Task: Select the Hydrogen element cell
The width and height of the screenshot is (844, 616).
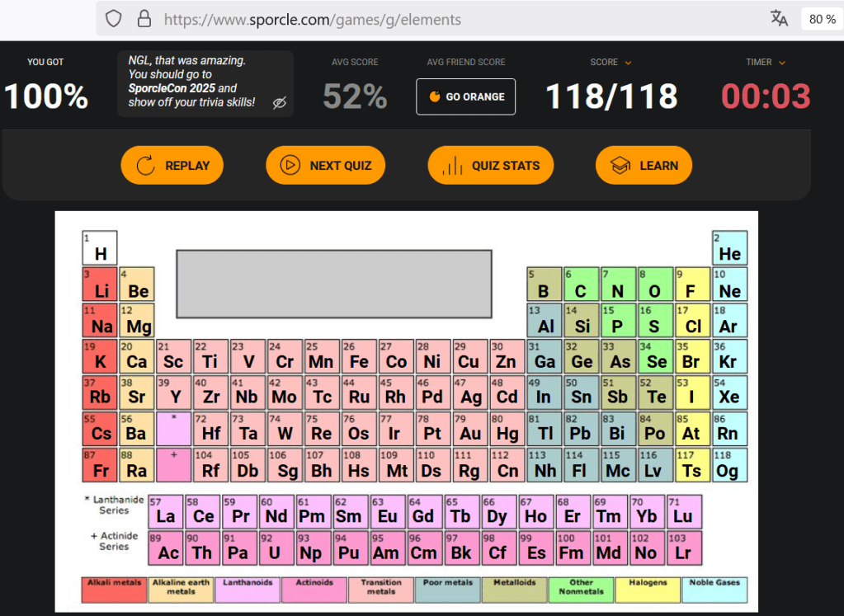Action: 100,248
